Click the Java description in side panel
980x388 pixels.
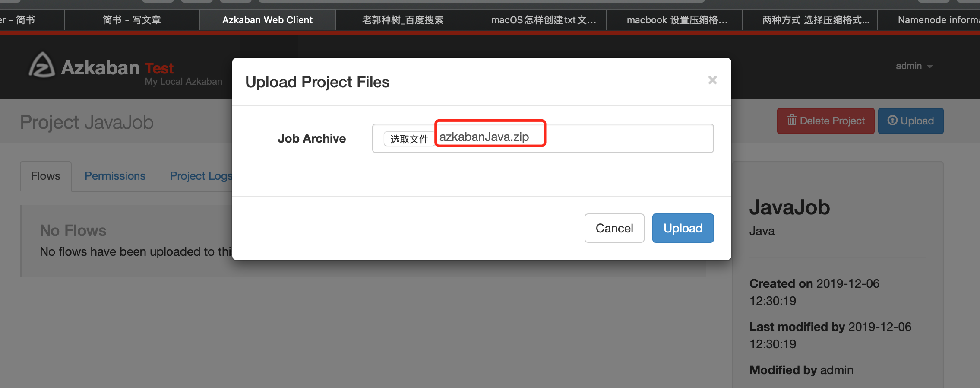coord(762,231)
